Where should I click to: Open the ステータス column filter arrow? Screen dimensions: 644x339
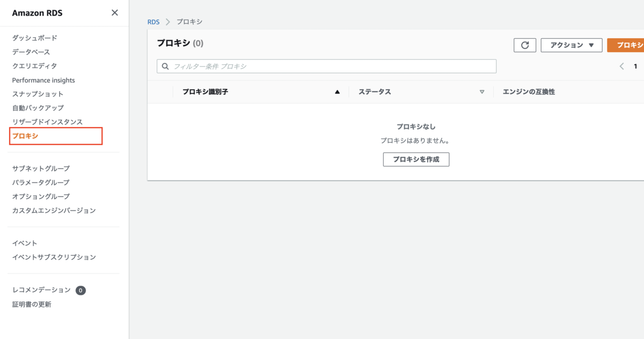pos(481,92)
